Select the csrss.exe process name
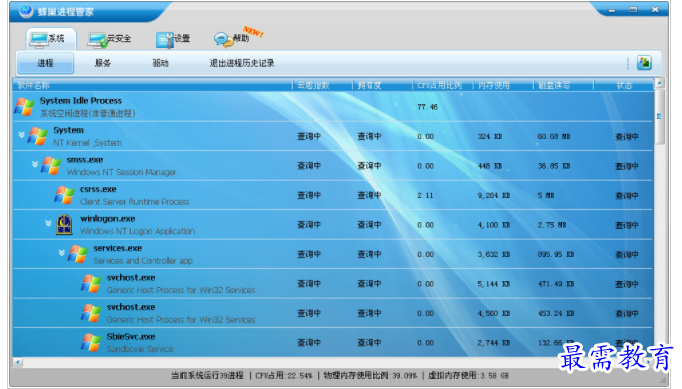Image resolution: width=682 pixels, height=389 pixels. (98, 189)
